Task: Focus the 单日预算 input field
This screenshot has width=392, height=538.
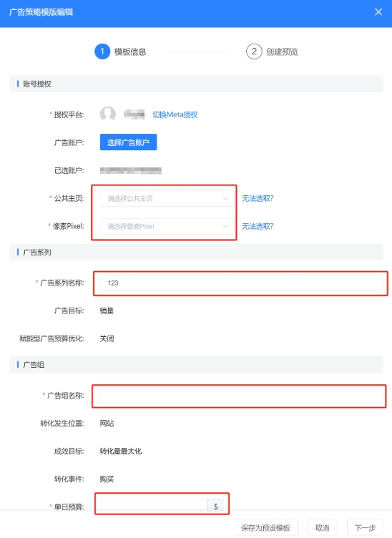Action: [x=154, y=507]
